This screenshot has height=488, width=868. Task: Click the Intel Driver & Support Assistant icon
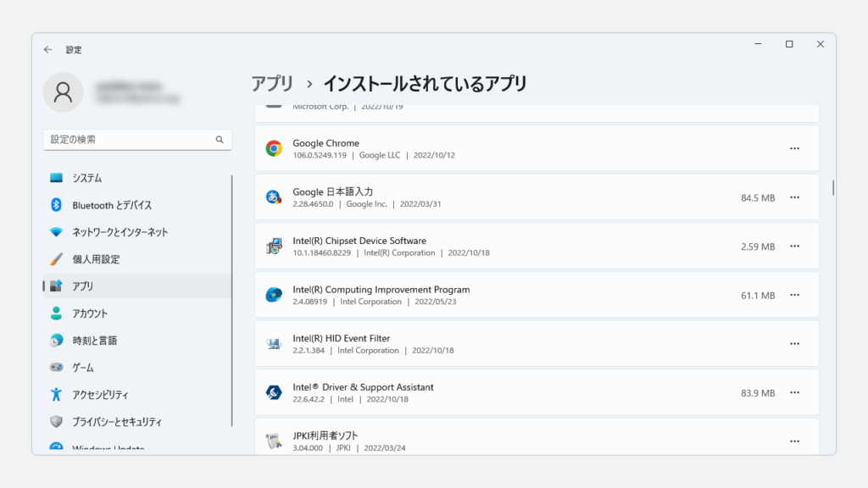coord(274,392)
